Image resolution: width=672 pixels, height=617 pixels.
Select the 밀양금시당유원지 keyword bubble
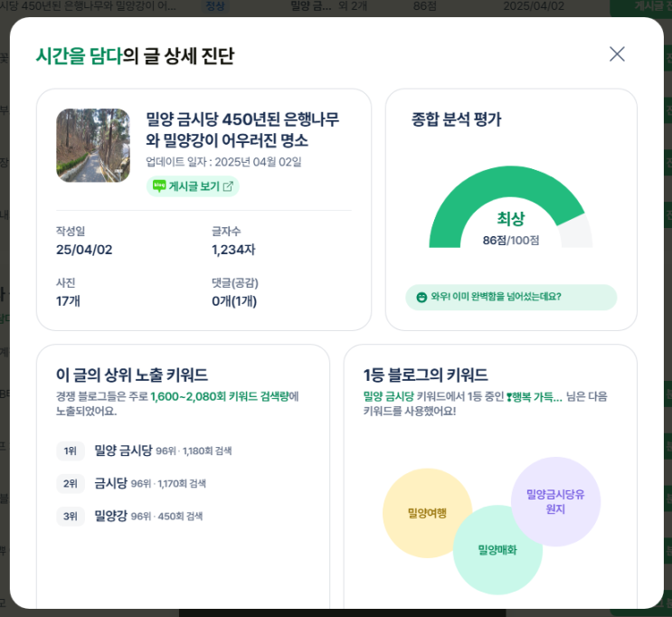555,501
